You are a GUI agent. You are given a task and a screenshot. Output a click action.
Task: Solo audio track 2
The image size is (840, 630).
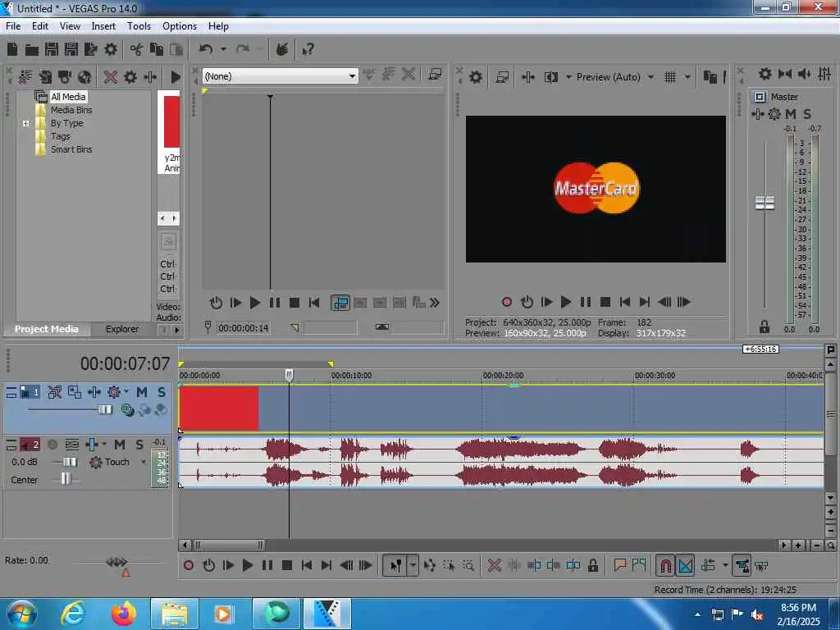[139, 445]
